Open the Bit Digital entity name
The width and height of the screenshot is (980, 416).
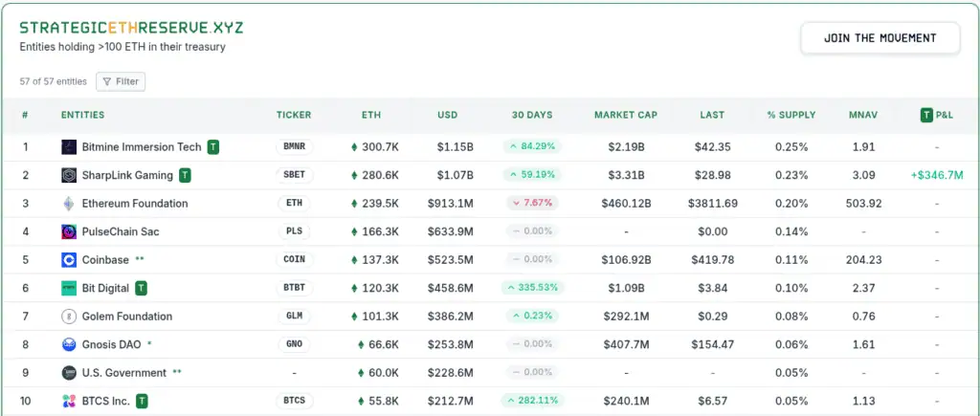pos(105,289)
